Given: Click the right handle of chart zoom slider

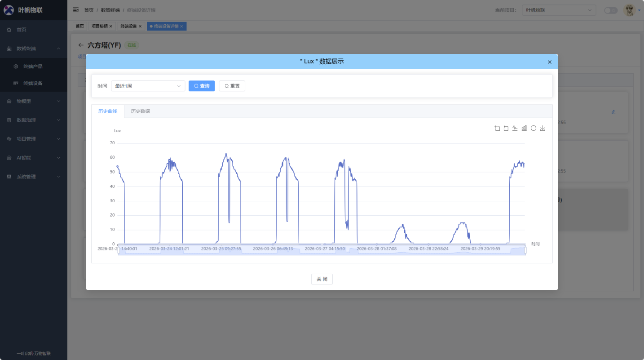Looking at the screenshot, I should 525,250.
